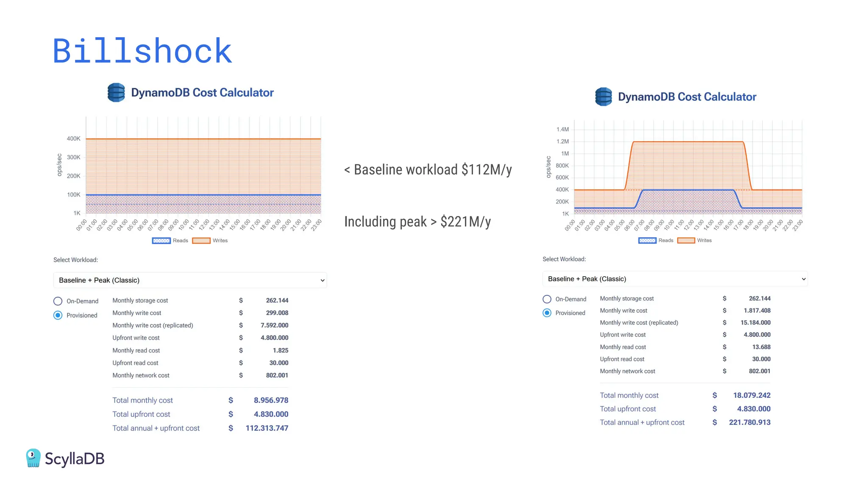
Task: Toggle Reads legend swatch in right chart
Action: (x=647, y=241)
